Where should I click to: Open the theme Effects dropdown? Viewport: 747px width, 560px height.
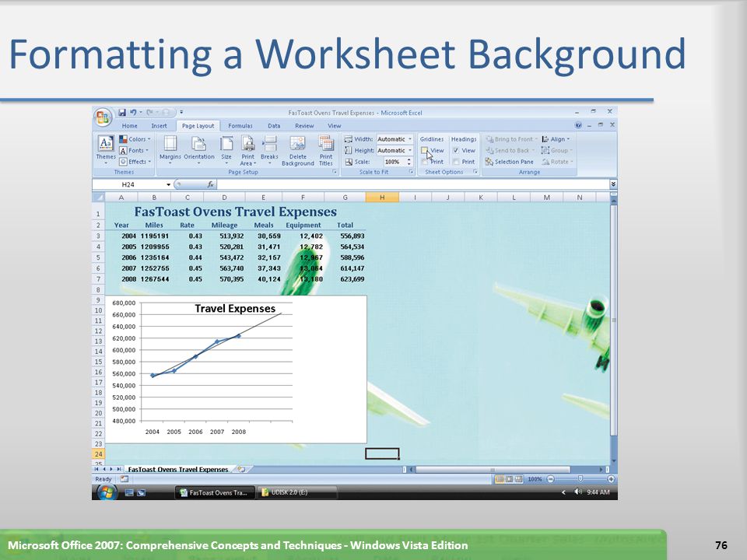(135, 162)
